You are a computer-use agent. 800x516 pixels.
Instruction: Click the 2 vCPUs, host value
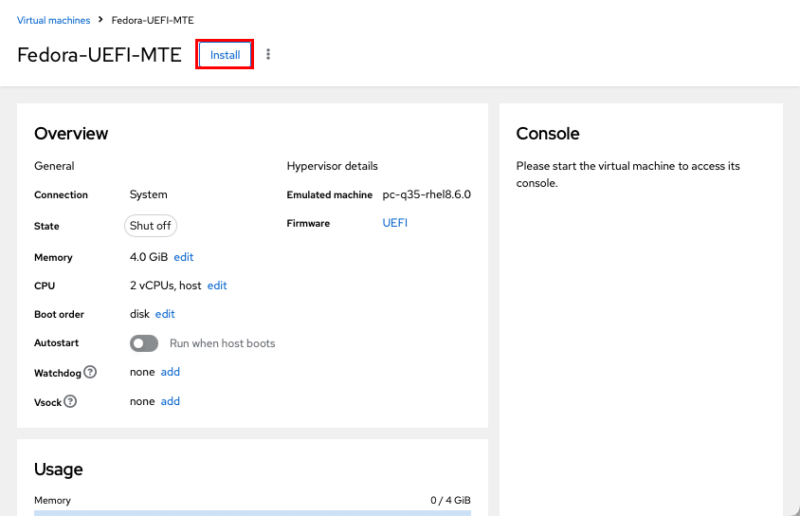(165, 285)
